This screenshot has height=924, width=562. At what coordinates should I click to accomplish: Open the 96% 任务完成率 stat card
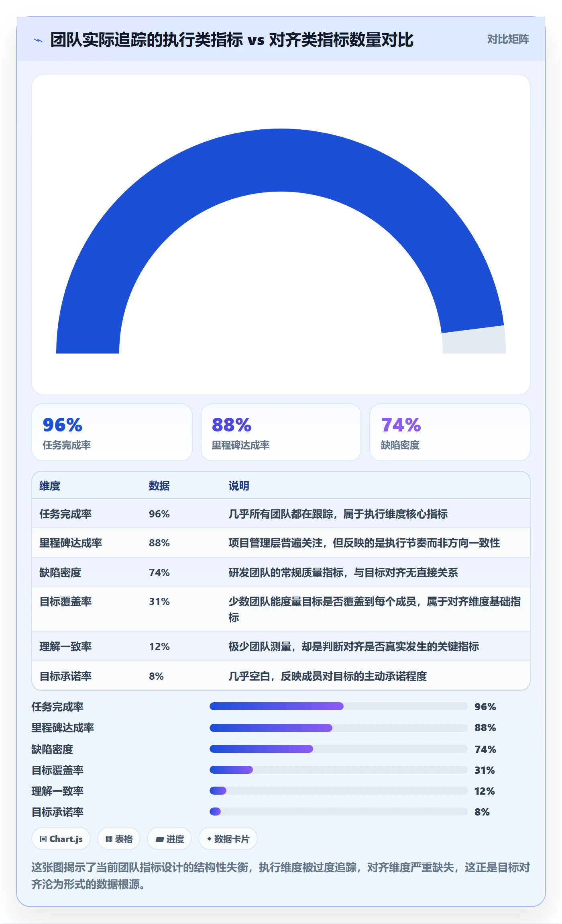pos(112,432)
